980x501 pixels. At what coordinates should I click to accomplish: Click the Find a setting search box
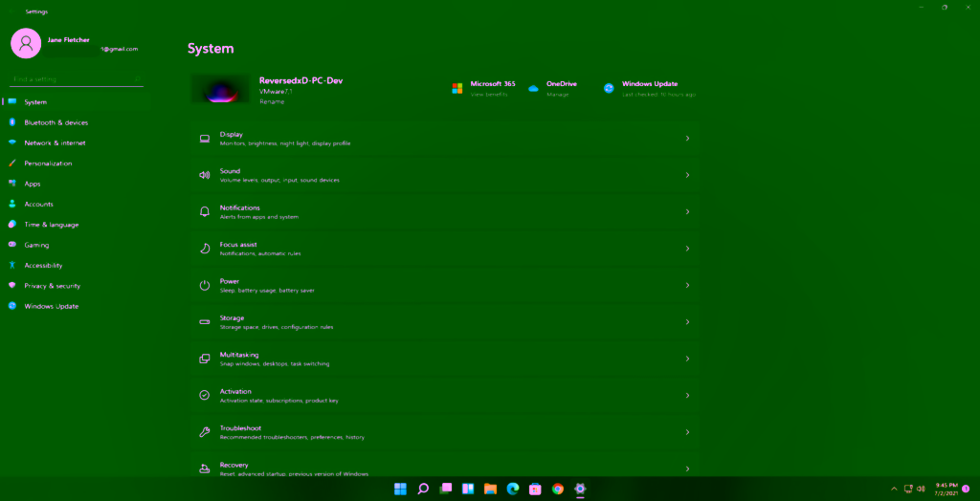75,79
